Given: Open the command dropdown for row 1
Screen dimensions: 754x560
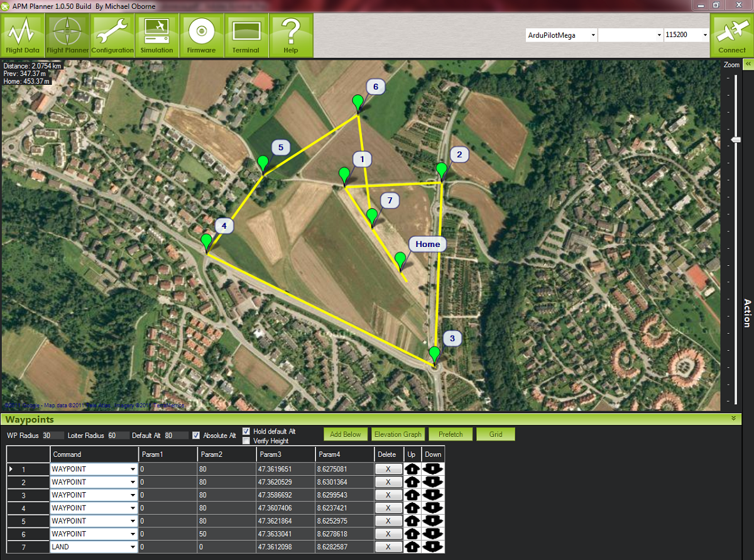Looking at the screenshot, I should tap(133, 469).
